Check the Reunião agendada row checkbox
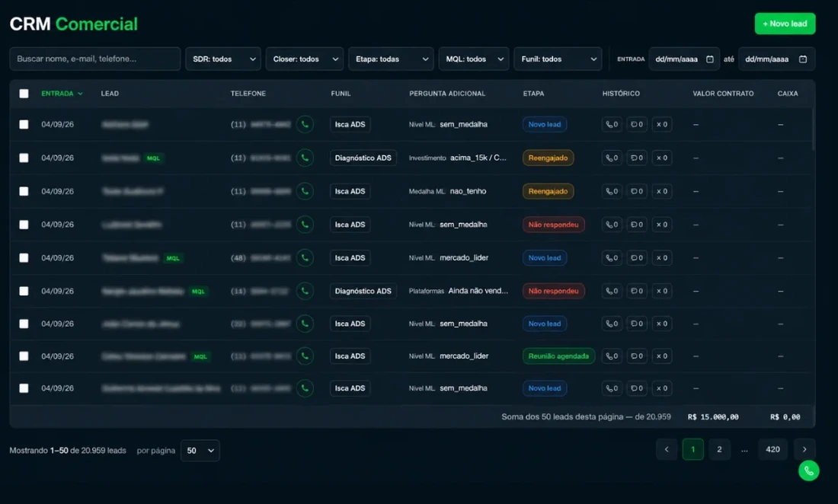This screenshot has height=504, width=838. tap(24, 356)
